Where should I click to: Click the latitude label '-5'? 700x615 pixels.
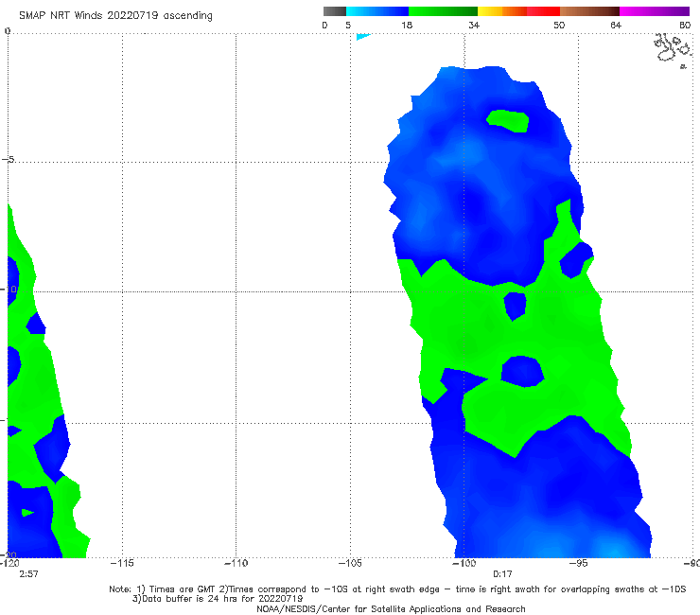coord(8,159)
